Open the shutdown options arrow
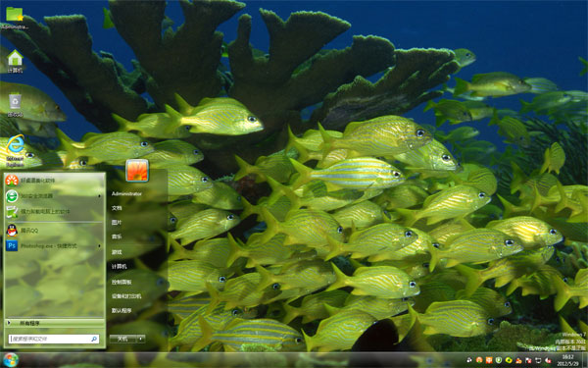Viewport: 588px width, 368px height. point(141,339)
